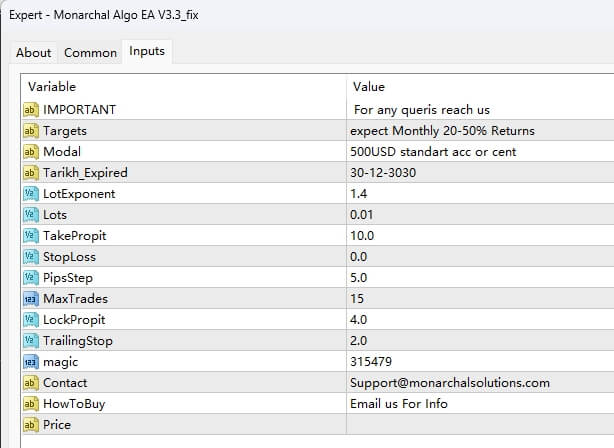614x448 pixels.
Task: Click the string icon beside Modal
Action: (x=31, y=152)
